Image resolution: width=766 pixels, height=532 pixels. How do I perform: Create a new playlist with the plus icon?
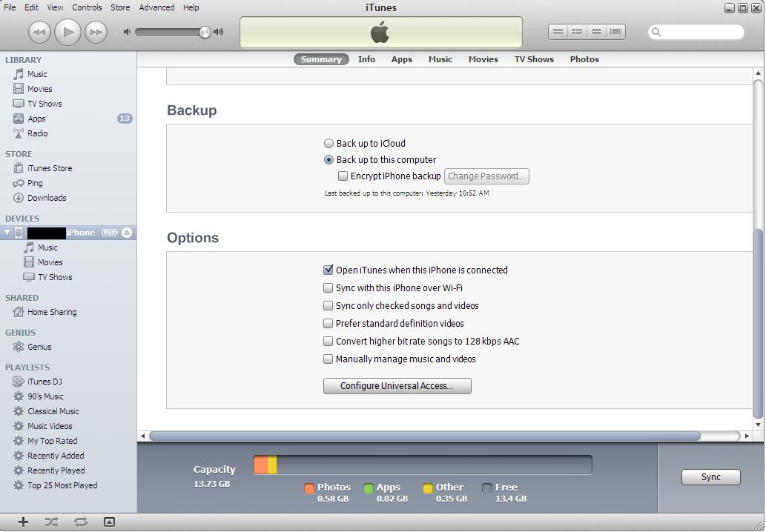click(x=22, y=522)
